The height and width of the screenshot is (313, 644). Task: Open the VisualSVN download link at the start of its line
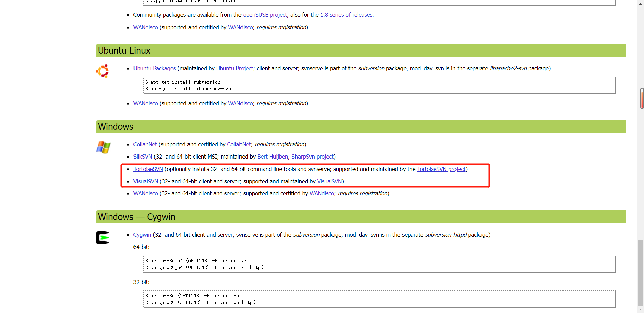(x=146, y=181)
